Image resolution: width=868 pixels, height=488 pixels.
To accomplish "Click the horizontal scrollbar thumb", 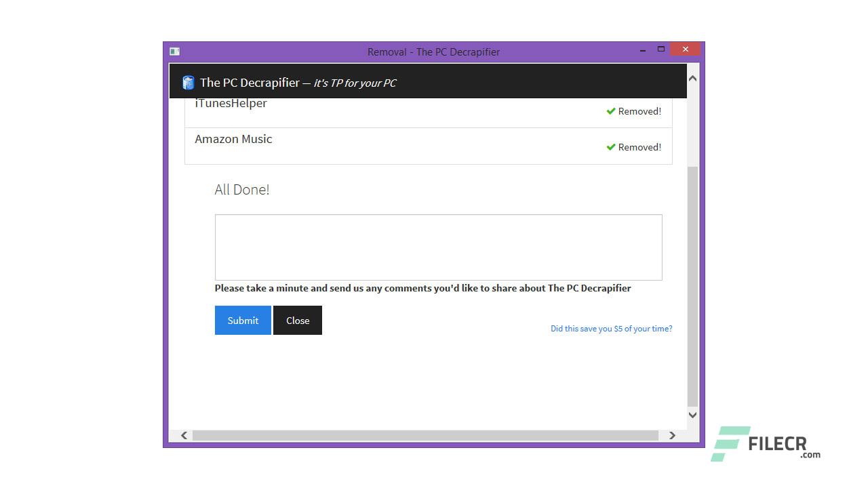I will (x=425, y=435).
